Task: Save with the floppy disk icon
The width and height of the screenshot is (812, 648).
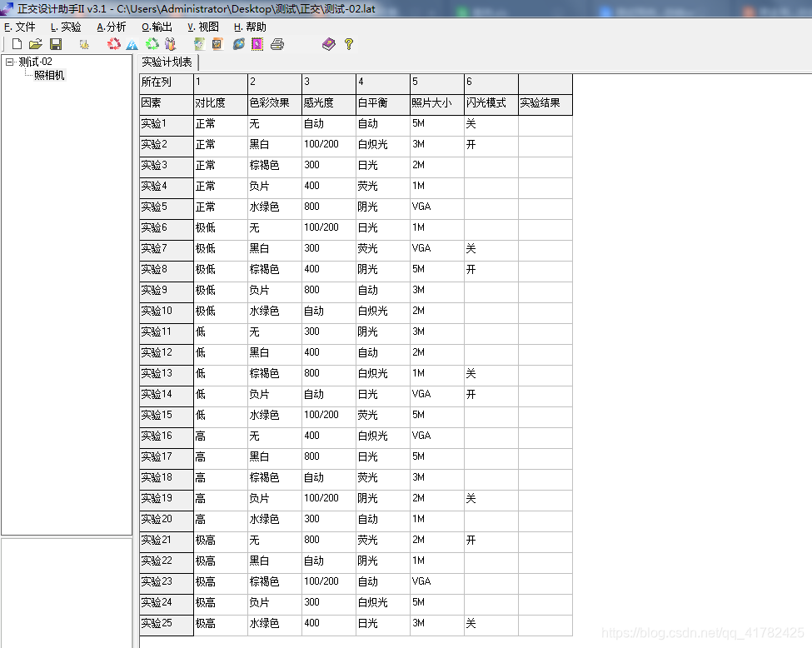Action: pyautogui.click(x=56, y=44)
